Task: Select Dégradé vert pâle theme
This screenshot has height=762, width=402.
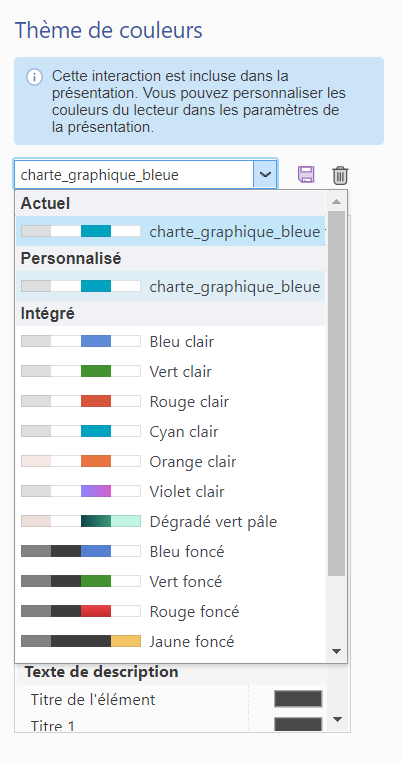Action: tap(171, 521)
